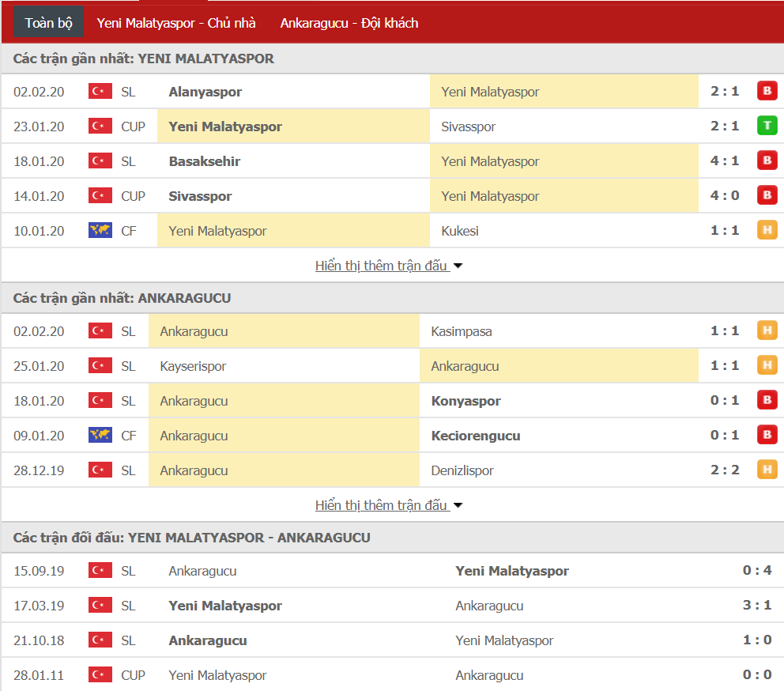Click Turkey flag in 21.10.18 head-to-head row
This screenshot has height=691, width=784.
pos(100,640)
